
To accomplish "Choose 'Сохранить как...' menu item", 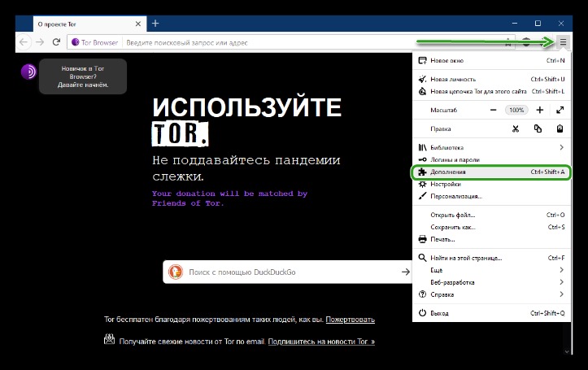I will [491, 227].
